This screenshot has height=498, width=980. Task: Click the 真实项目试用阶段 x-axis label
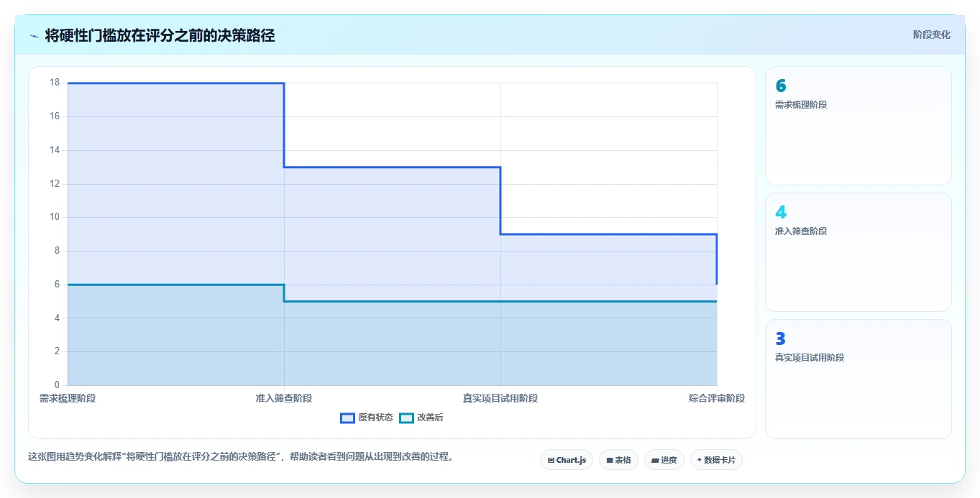click(x=500, y=398)
